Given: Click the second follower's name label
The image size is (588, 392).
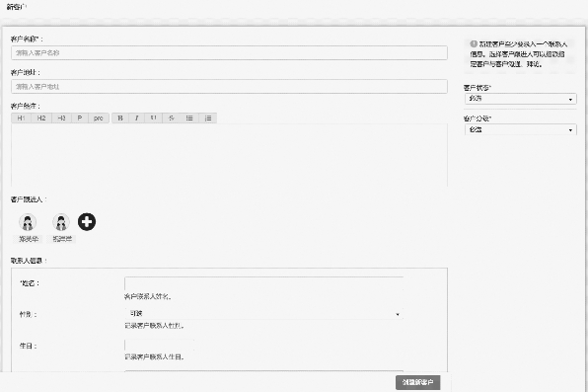Looking at the screenshot, I should coord(61,239).
